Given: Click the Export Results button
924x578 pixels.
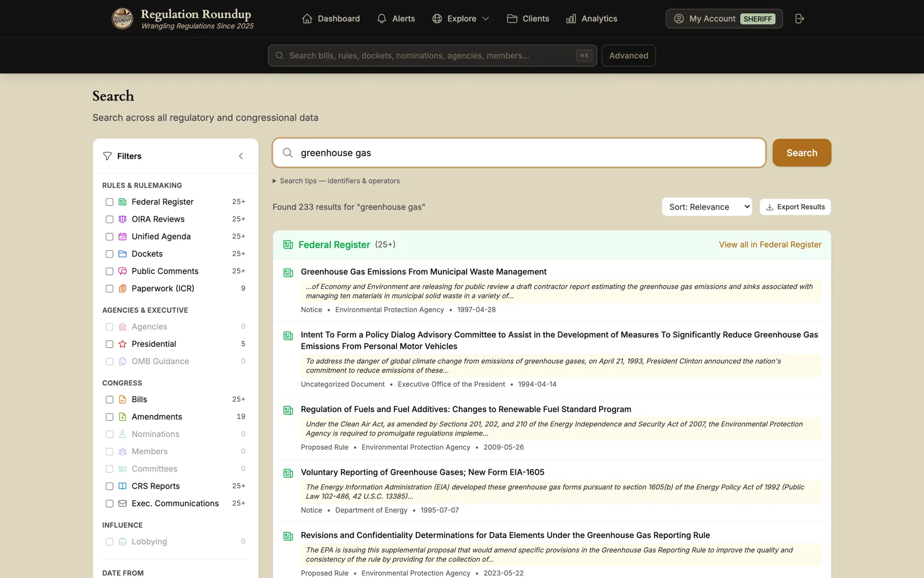Looking at the screenshot, I should 795,207.
